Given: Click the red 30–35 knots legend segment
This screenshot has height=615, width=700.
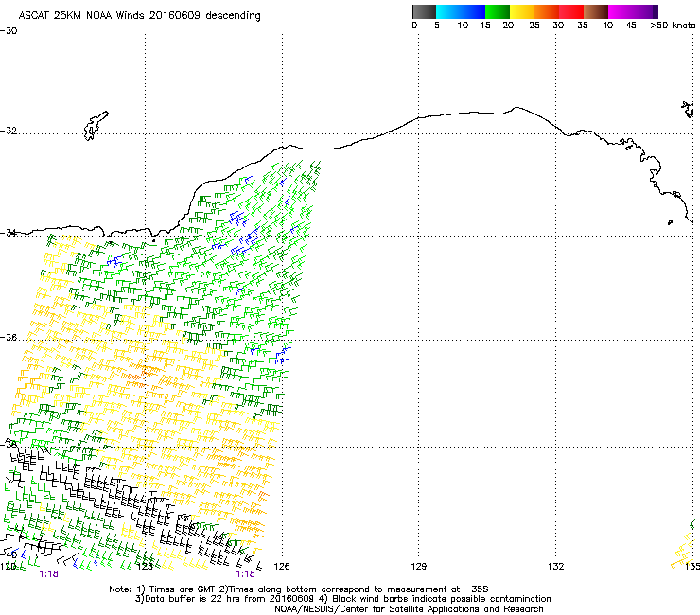Looking at the screenshot, I should (571, 11).
